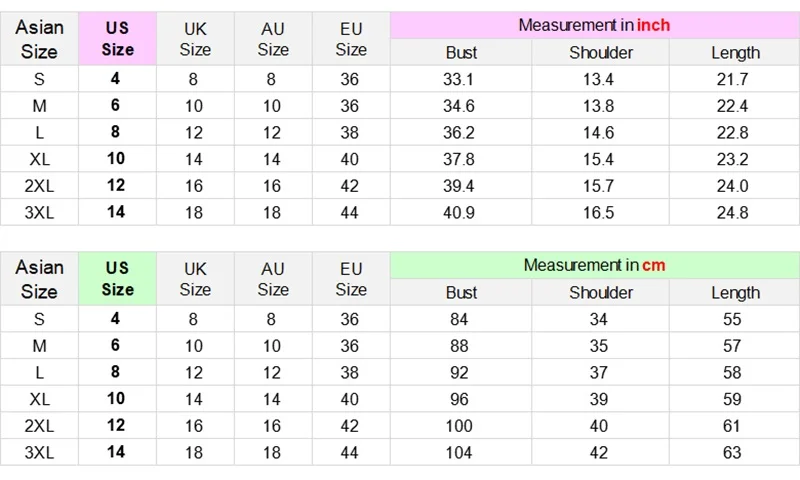Image resolution: width=800 pixels, height=480 pixels.
Task: Select the "Measurement in inch" header
Action: (594, 25)
